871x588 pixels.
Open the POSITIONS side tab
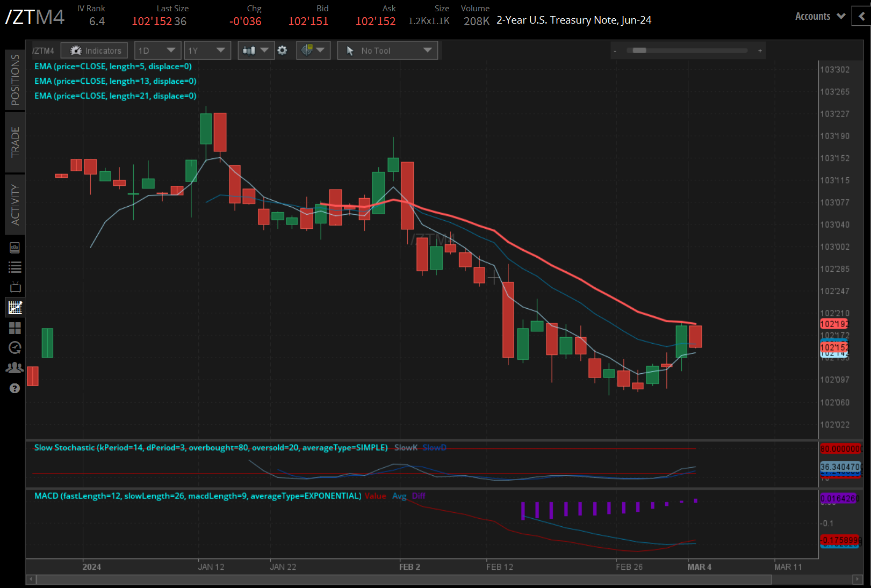coord(15,79)
